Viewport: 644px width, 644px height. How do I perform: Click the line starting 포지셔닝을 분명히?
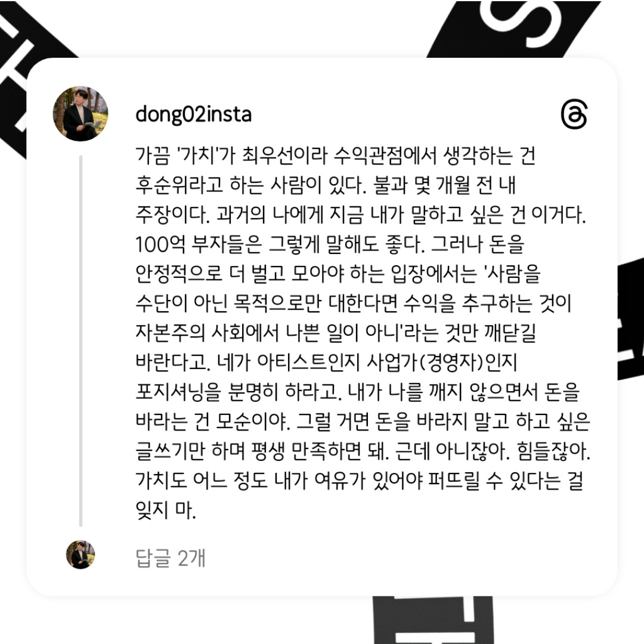tap(357, 392)
